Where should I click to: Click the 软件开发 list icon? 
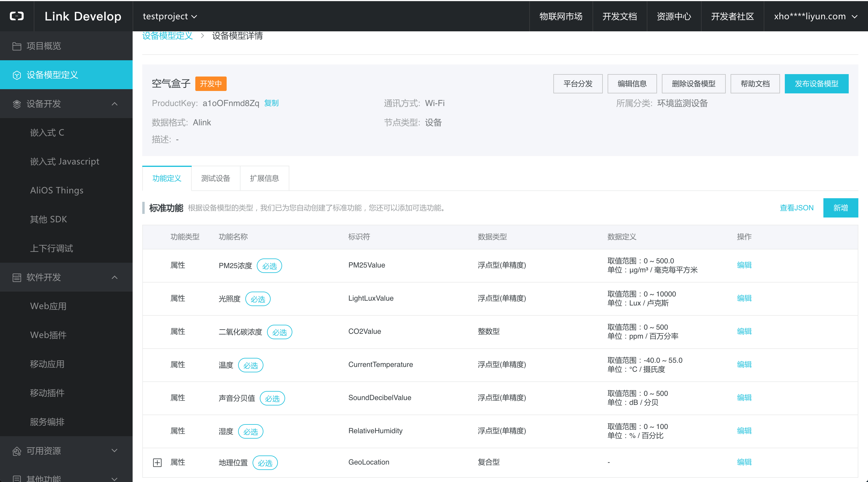(17, 277)
